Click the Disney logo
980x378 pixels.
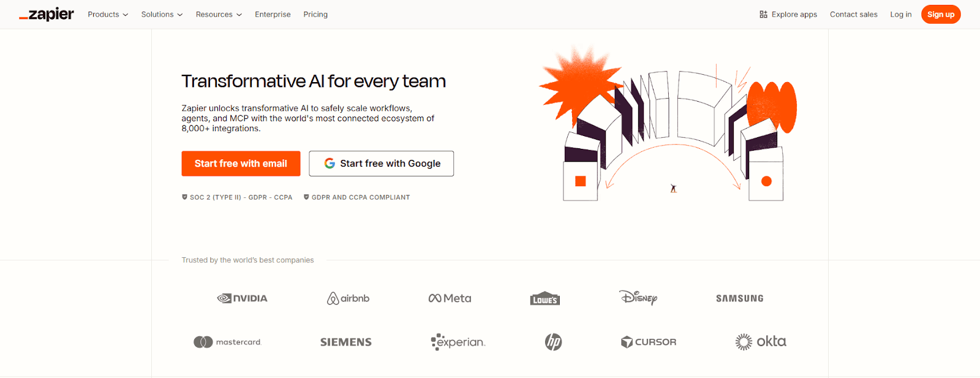pos(638,298)
